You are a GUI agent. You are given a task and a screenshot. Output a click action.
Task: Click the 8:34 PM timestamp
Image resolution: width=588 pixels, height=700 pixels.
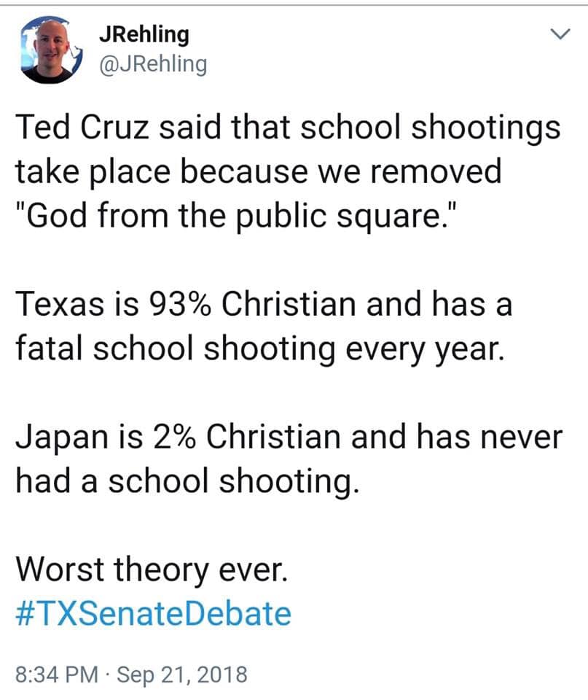(57, 674)
